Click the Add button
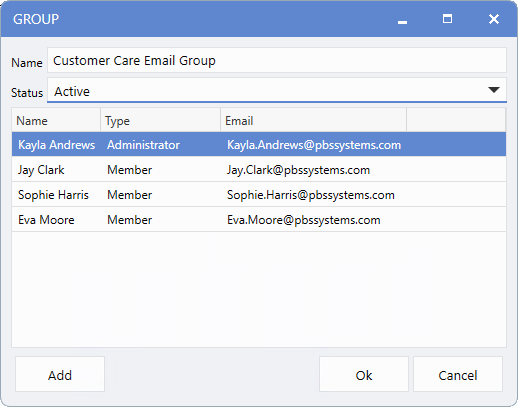 click(x=60, y=375)
